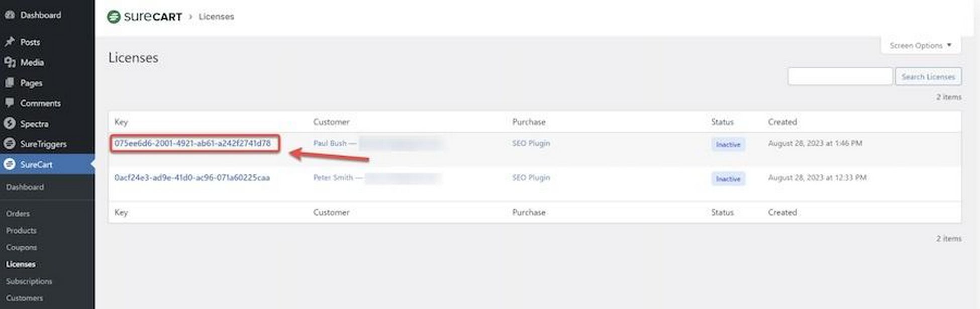Viewport: 980px width, 309px height.
Task: Click Inactive status badge in Paul Bush row
Action: pyautogui.click(x=728, y=144)
